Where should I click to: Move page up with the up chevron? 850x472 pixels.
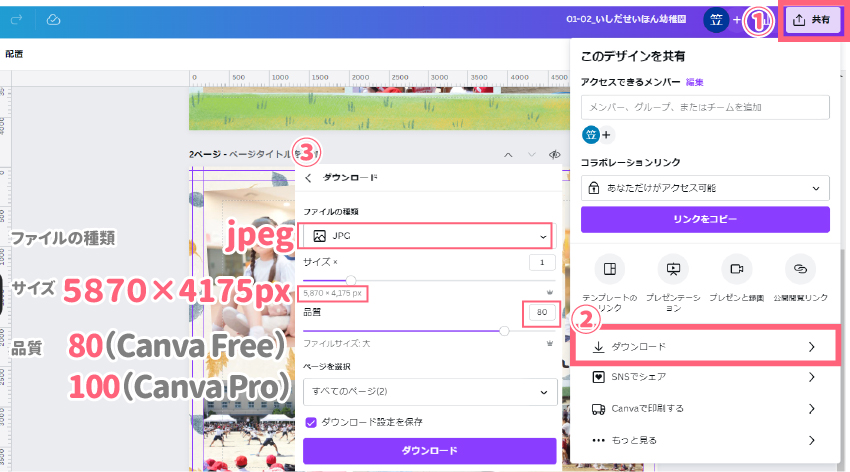pyautogui.click(x=508, y=155)
